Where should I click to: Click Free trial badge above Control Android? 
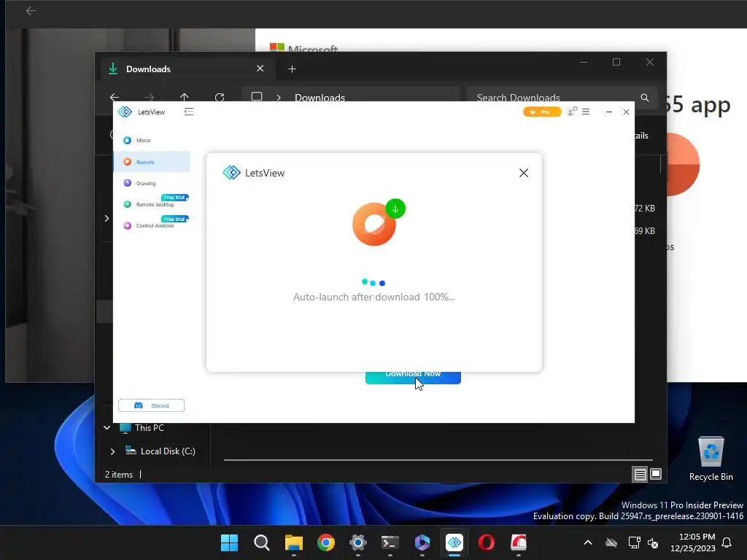coord(175,219)
